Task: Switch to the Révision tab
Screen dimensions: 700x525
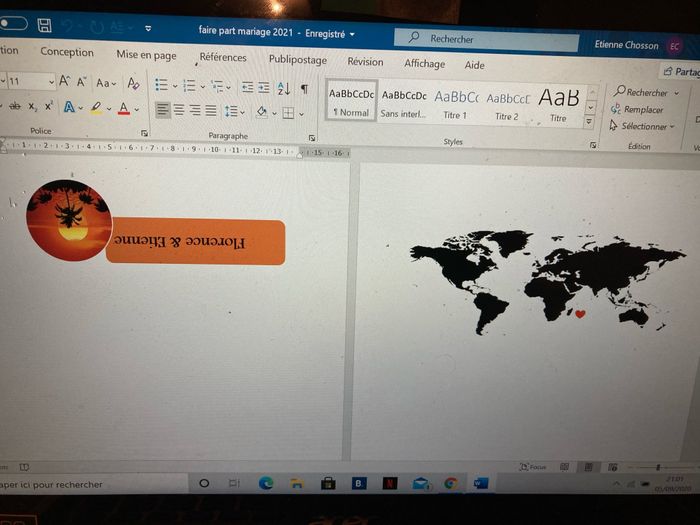Action: coord(365,61)
